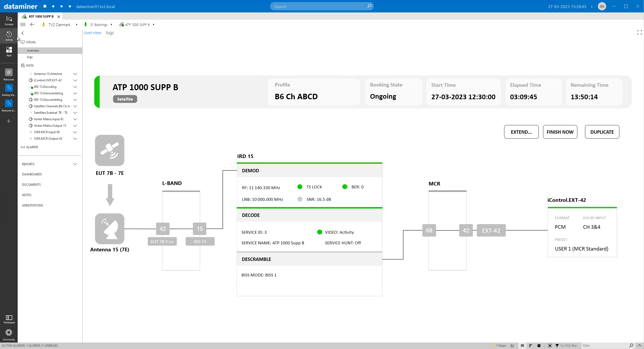Open DOCUMENTS section
This screenshot has width=644, height=349.
point(31,185)
